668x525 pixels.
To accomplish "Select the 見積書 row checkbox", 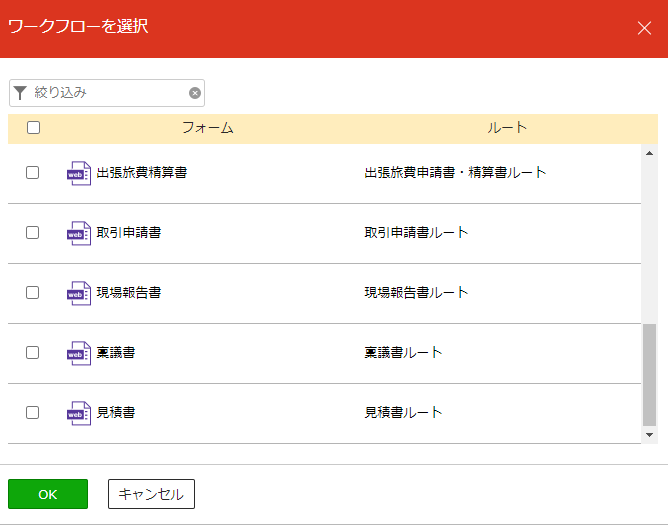I will click(32, 412).
